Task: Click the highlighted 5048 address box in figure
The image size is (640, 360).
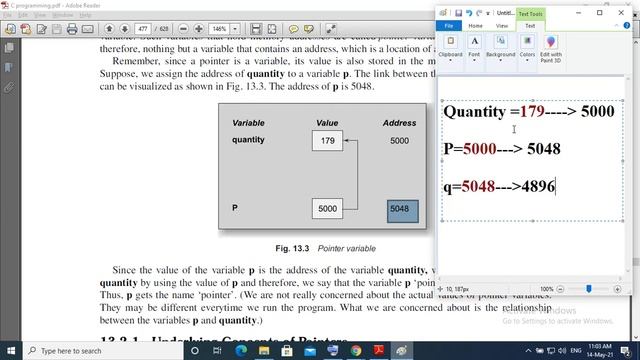Action: 402,211
